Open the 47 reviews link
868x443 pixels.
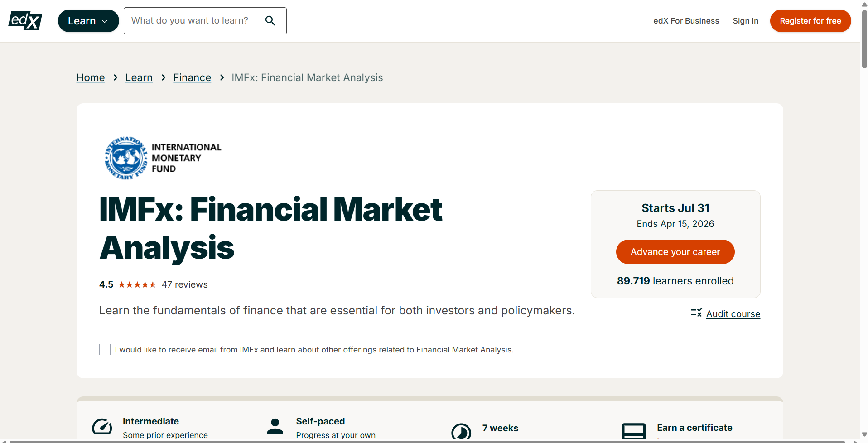click(185, 284)
